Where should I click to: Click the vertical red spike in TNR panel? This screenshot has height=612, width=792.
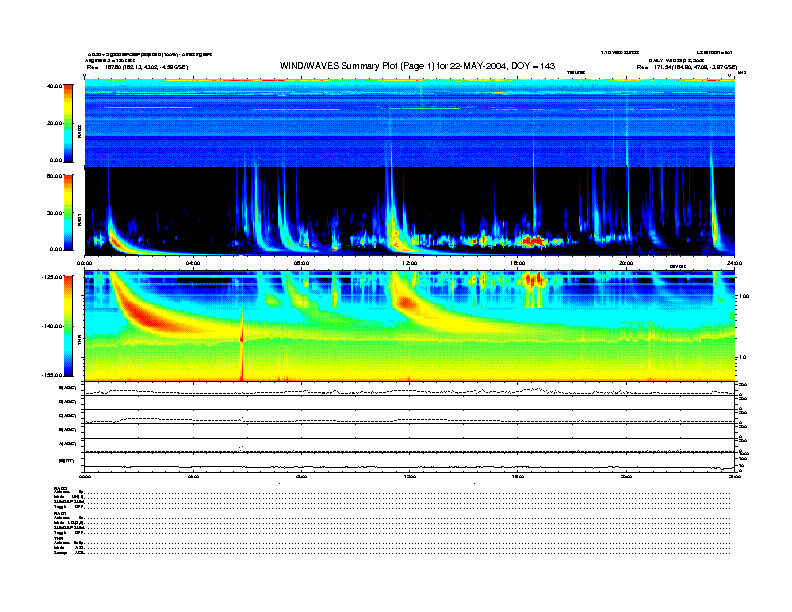[242, 345]
